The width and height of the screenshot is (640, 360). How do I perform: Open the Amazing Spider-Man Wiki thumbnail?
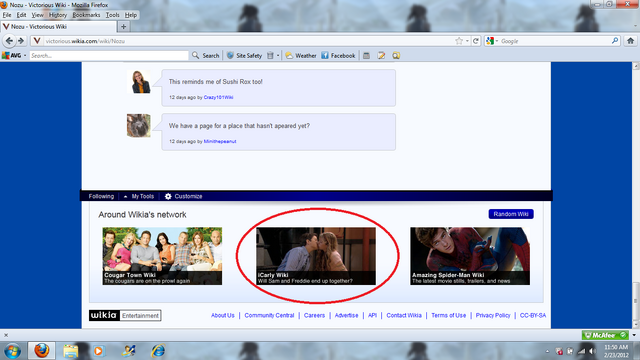(470, 256)
